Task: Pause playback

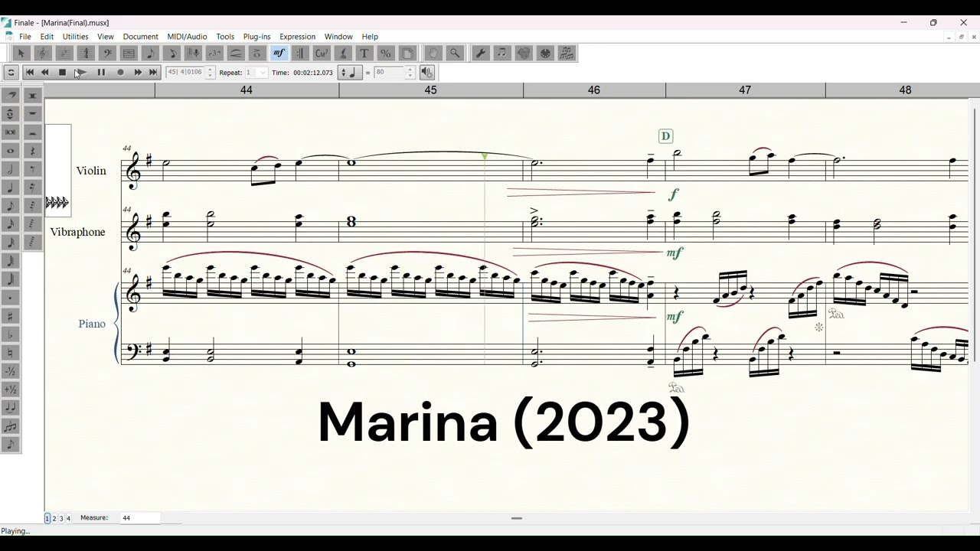Action: pyautogui.click(x=101, y=73)
